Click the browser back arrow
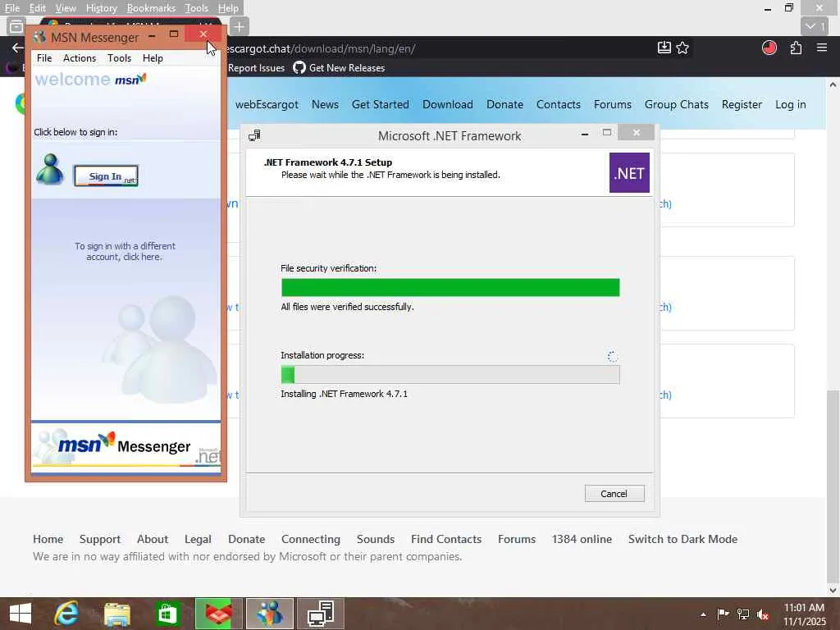840x630 pixels. pyautogui.click(x=18, y=48)
